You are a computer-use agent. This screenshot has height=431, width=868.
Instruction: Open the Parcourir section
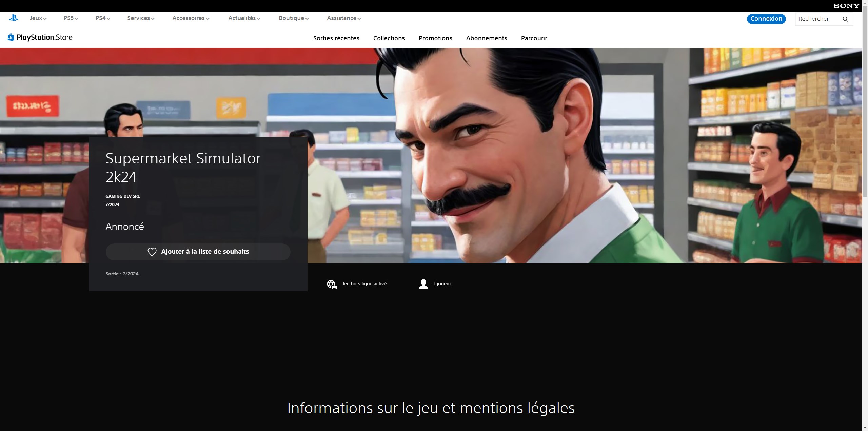click(x=534, y=38)
